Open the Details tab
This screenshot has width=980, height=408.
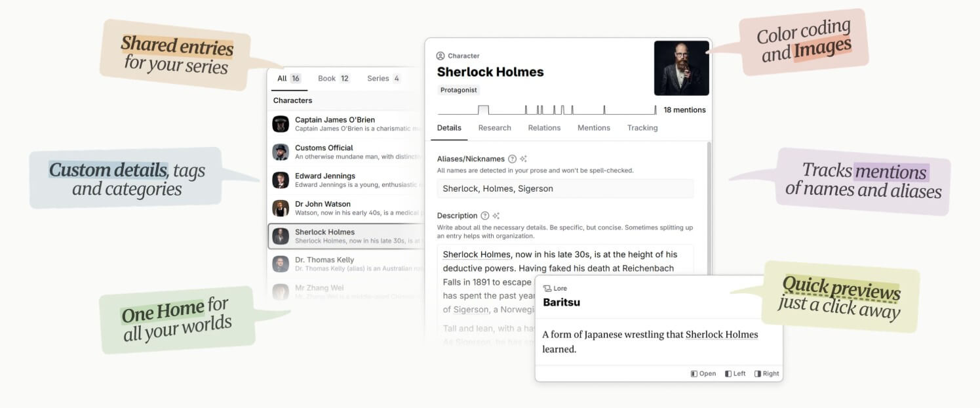click(x=449, y=128)
